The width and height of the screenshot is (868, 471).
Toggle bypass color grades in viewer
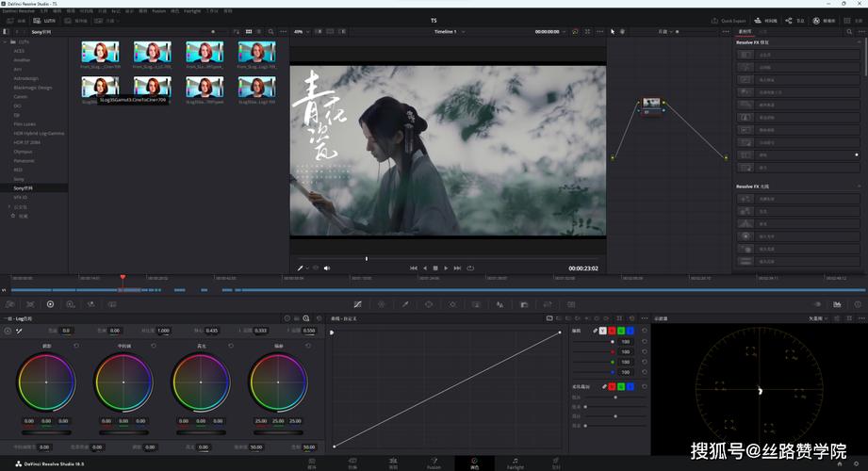point(575,31)
